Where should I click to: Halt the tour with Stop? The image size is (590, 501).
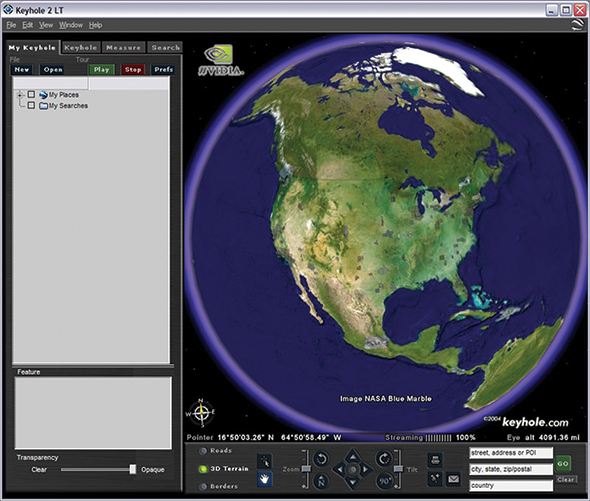133,70
